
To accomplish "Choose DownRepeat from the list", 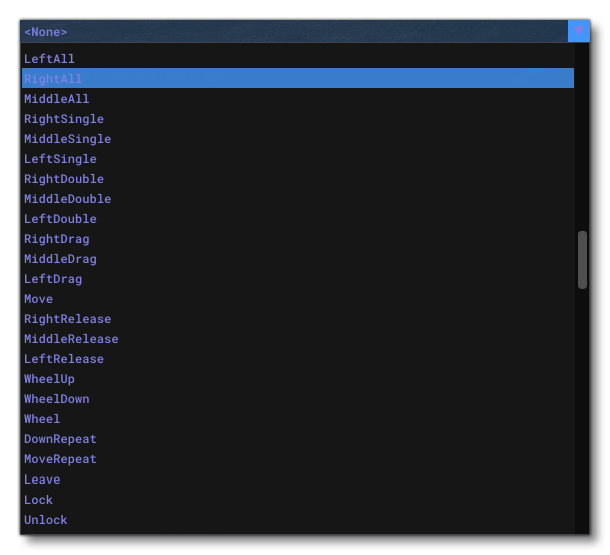I will click(x=61, y=439).
